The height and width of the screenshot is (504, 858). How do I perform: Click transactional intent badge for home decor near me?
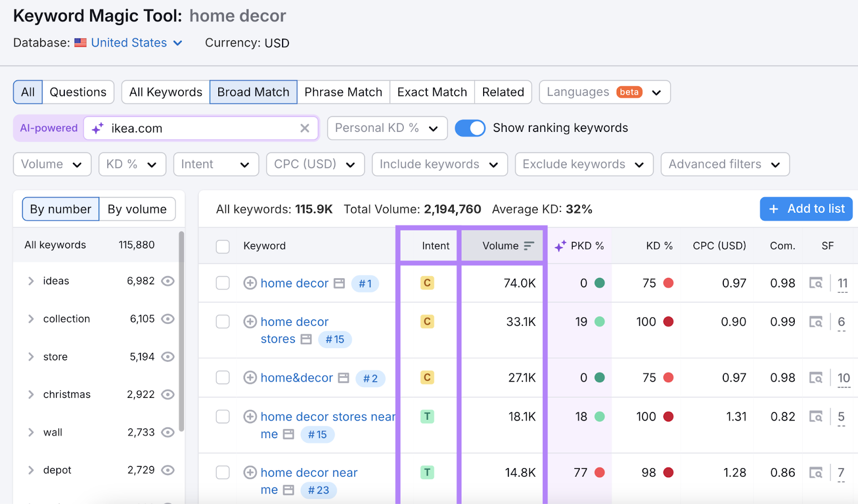427,472
